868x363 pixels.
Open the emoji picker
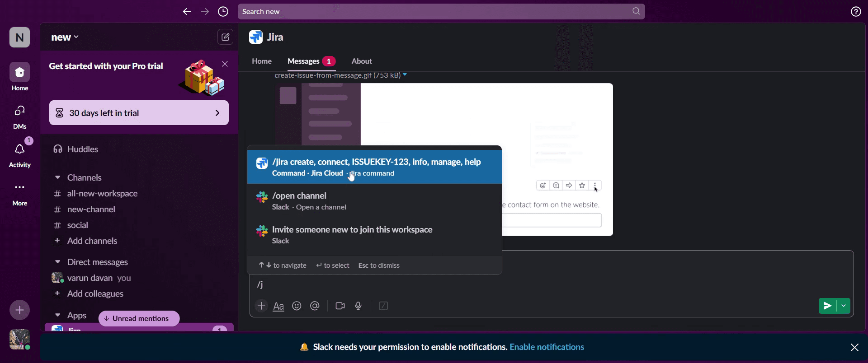297,306
